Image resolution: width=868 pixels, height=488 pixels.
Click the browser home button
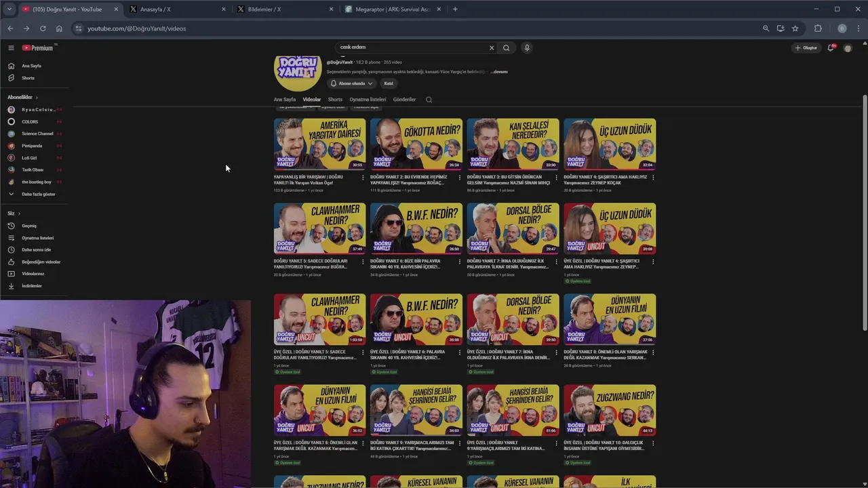pyautogui.click(x=59, y=28)
